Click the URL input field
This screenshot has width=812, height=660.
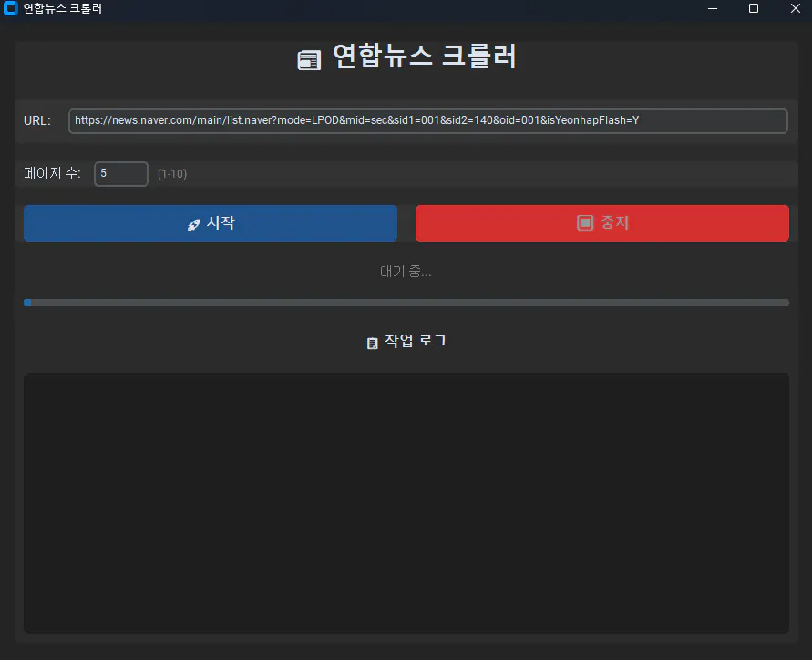(428, 120)
